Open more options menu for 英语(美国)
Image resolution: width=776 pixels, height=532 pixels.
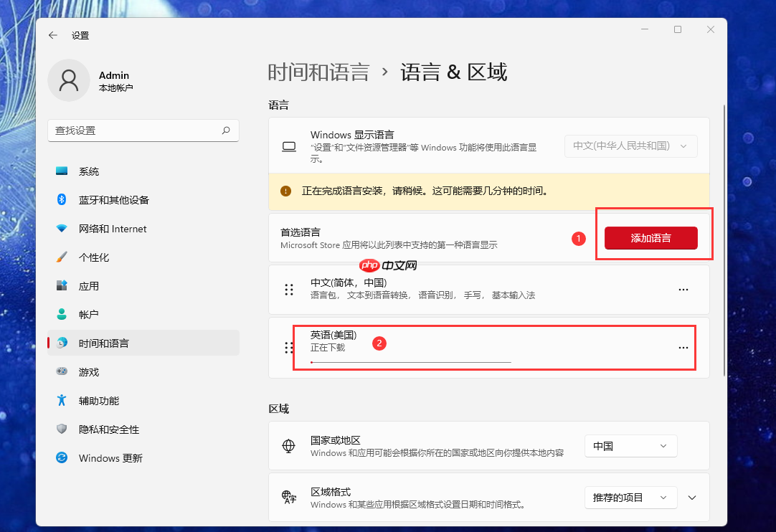683,347
